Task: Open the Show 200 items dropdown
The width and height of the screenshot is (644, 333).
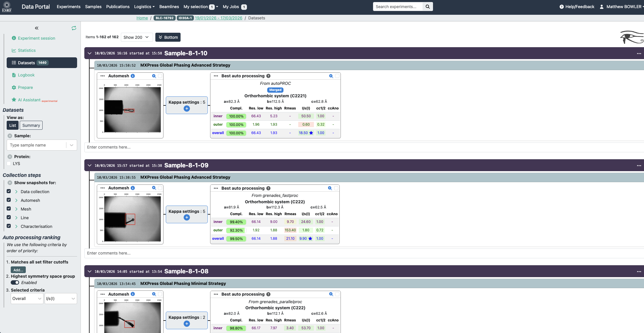Action: 136,37
